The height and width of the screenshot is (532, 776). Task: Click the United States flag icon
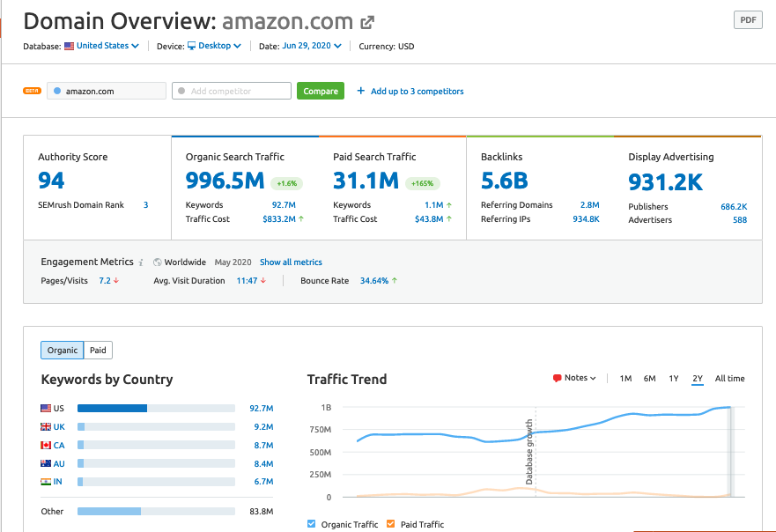tap(70, 46)
